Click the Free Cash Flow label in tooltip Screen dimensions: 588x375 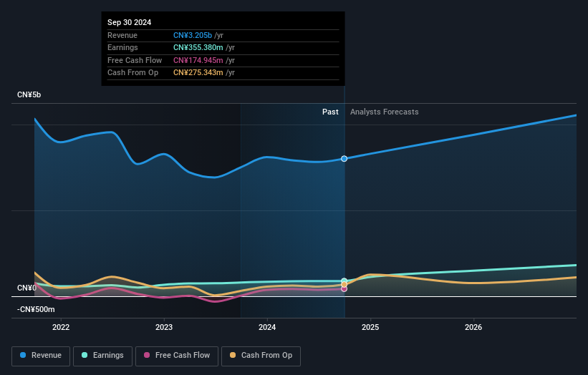coord(135,60)
